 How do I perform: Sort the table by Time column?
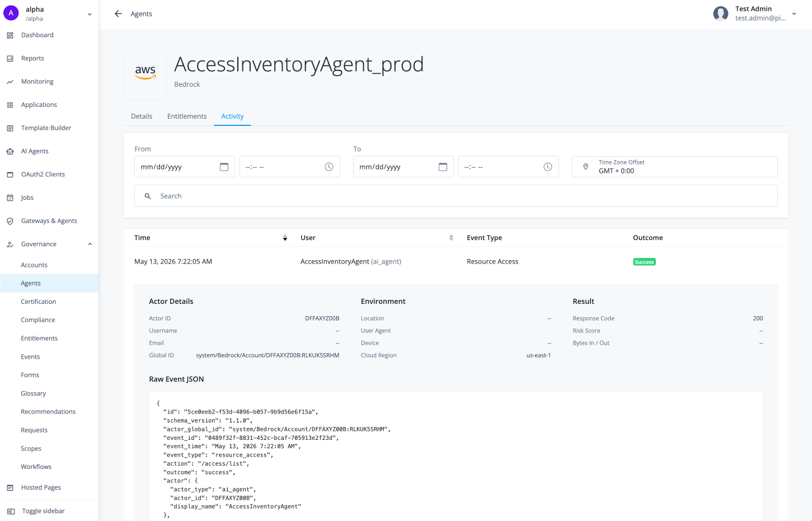click(285, 238)
